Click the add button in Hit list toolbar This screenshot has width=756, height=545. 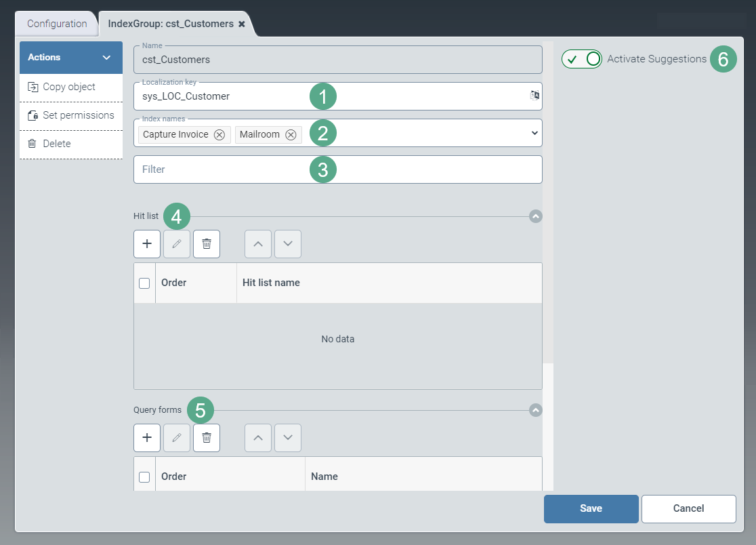pyautogui.click(x=147, y=244)
